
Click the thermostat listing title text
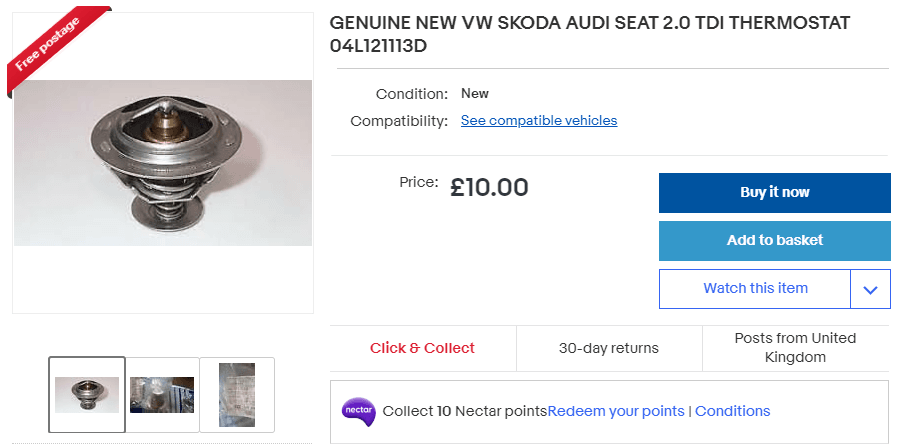click(x=591, y=35)
